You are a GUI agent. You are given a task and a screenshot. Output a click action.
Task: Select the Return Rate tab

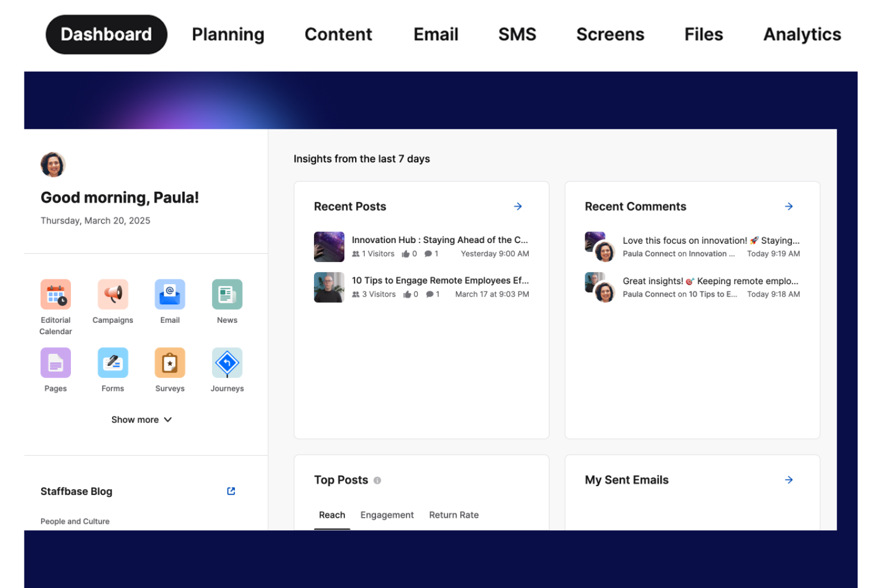tap(454, 515)
